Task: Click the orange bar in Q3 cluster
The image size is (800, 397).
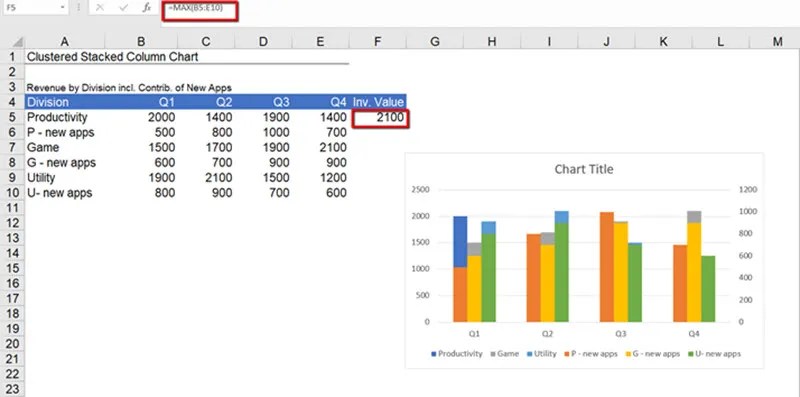Action: (607, 267)
